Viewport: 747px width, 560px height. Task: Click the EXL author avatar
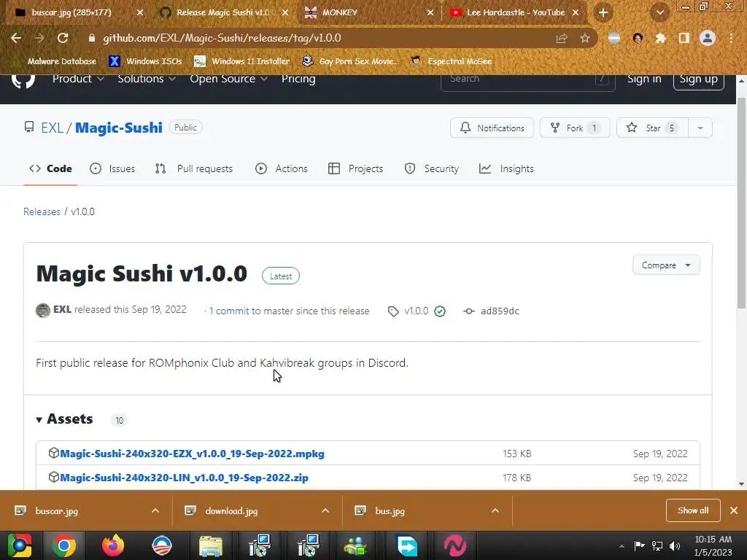tap(43, 311)
